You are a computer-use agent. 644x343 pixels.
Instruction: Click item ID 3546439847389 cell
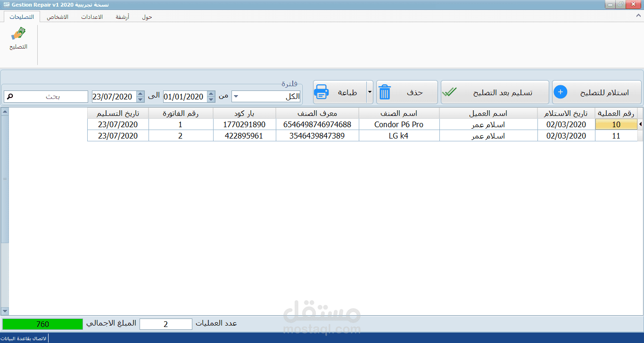tap(317, 136)
